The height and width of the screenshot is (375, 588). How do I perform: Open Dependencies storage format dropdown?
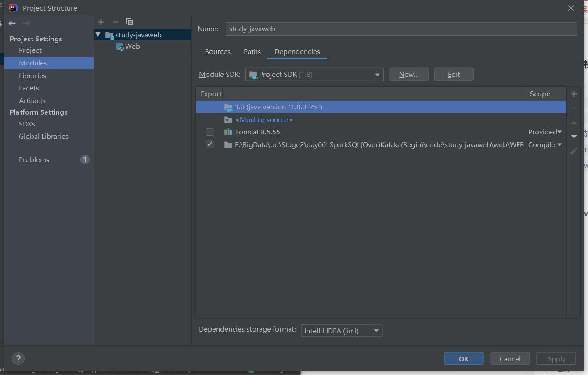coord(341,331)
